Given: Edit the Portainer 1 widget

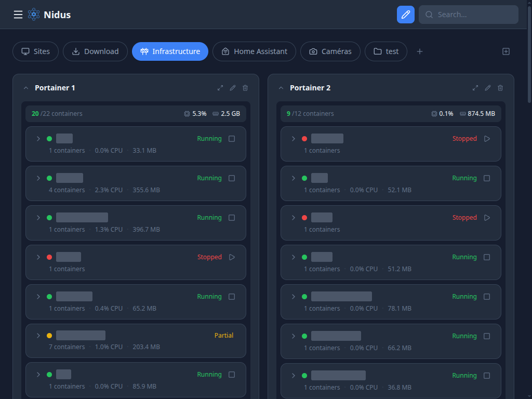Looking at the screenshot, I should pos(233,88).
